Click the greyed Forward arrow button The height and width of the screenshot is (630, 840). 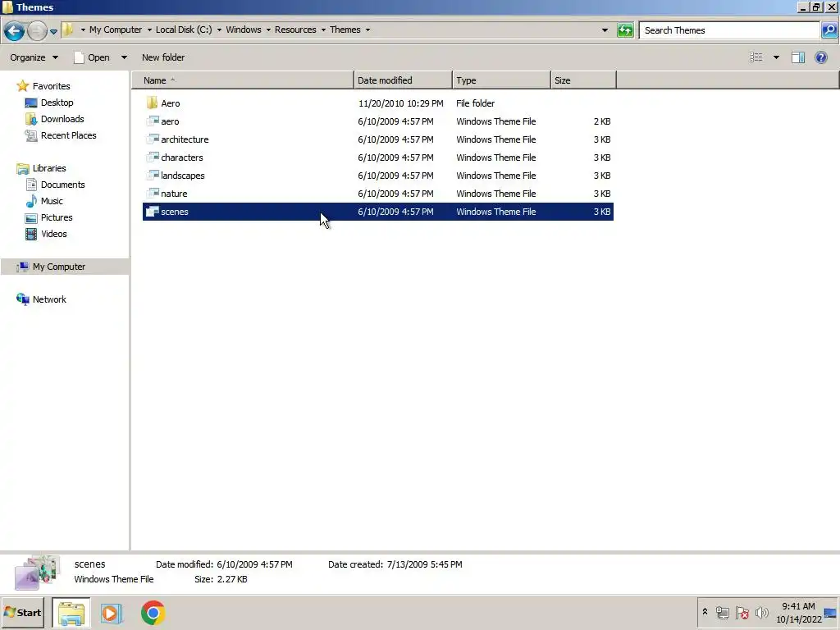[x=36, y=30]
